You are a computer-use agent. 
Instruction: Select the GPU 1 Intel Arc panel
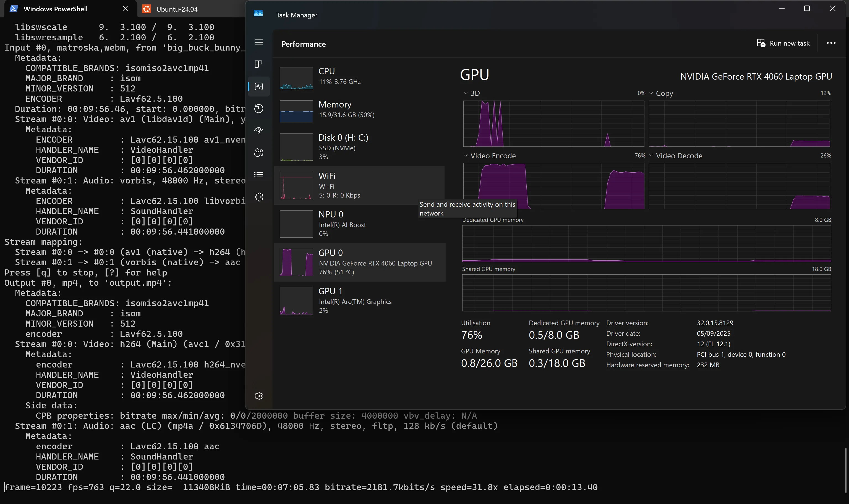point(360,300)
